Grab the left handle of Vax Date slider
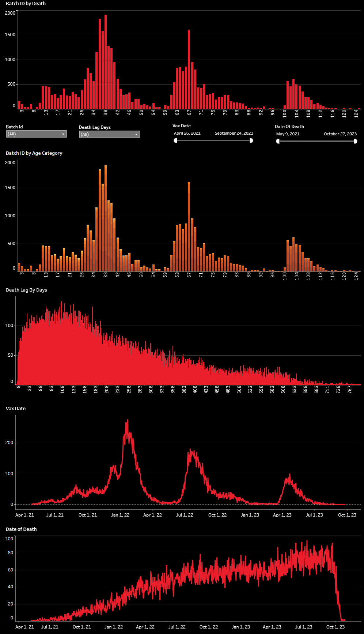 click(175, 140)
